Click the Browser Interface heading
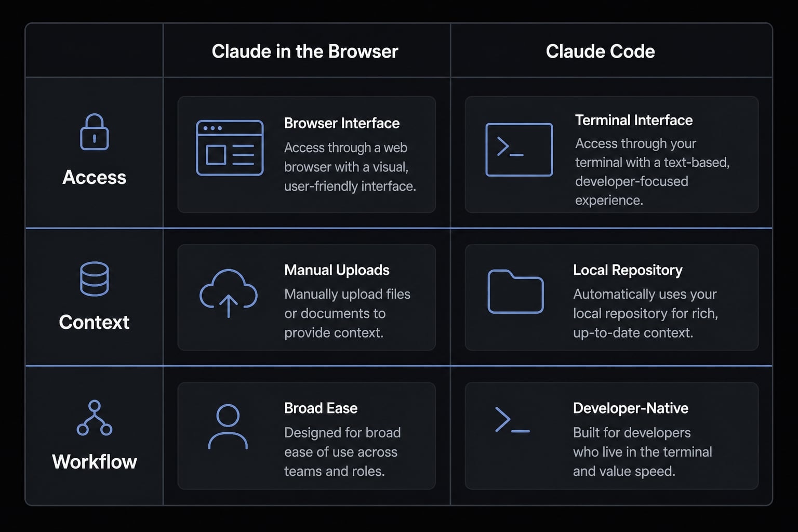The image size is (798, 532). (342, 123)
